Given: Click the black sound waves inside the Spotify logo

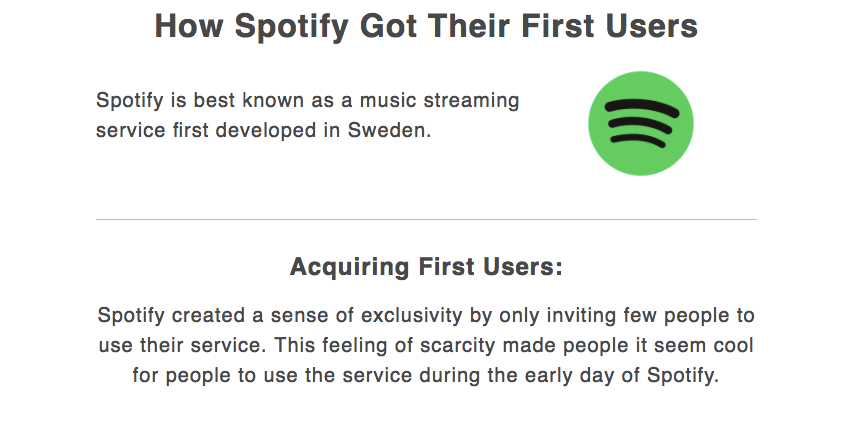Looking at the screenshot, I should pos(642,123).
